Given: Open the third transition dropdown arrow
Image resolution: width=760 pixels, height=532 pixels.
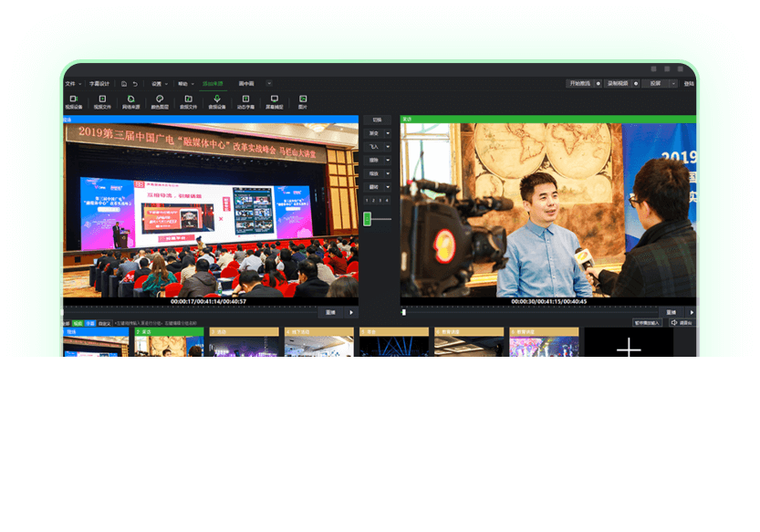Looking at the screenshot, I should point(388,160).
